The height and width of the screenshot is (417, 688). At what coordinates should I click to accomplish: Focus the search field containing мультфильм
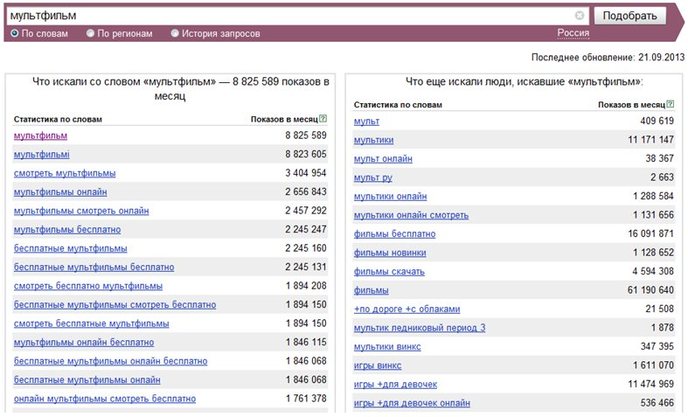(290, 16)
